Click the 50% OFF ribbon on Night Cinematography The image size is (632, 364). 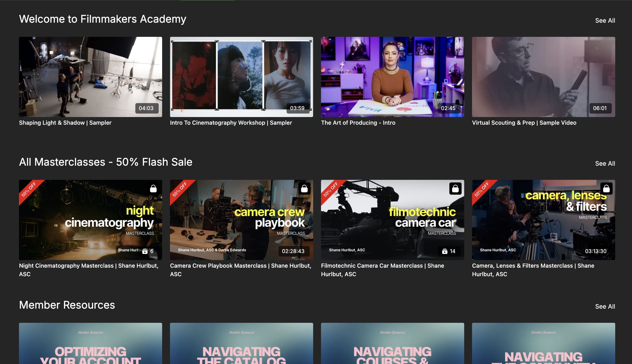pyautogui.click(x=29, y=189)
